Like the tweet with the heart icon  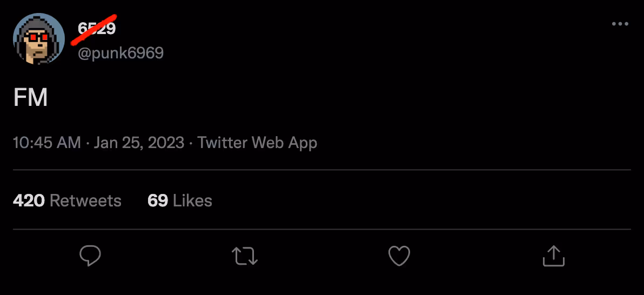[x=399, y=256]
